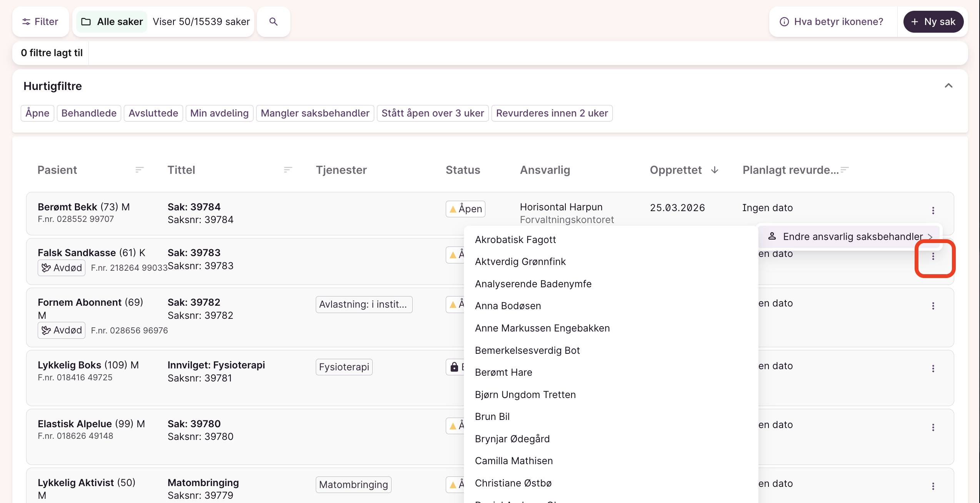The image size is (980, 503).
Task: Toggle the Åpne quick filter
Action: (x=37, y=113)
